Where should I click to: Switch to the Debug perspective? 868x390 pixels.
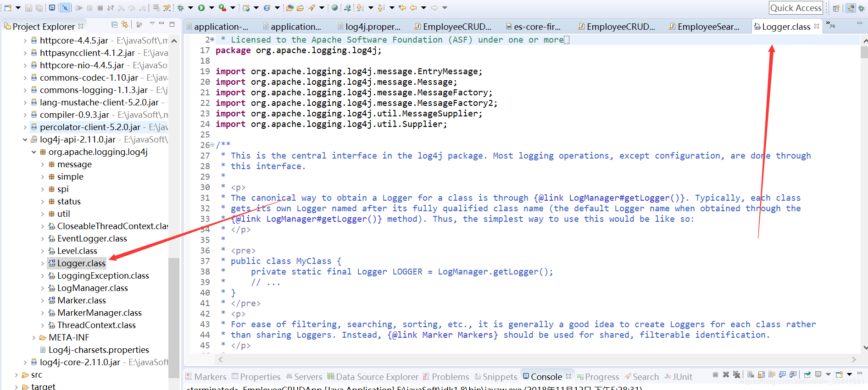tap(862, 8)
